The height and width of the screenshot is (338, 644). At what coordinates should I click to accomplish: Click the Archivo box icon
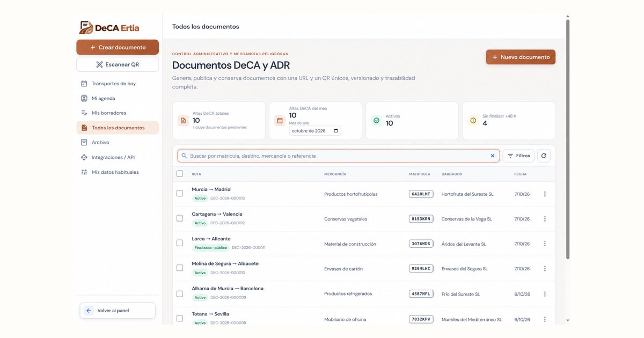pos(84,143)
